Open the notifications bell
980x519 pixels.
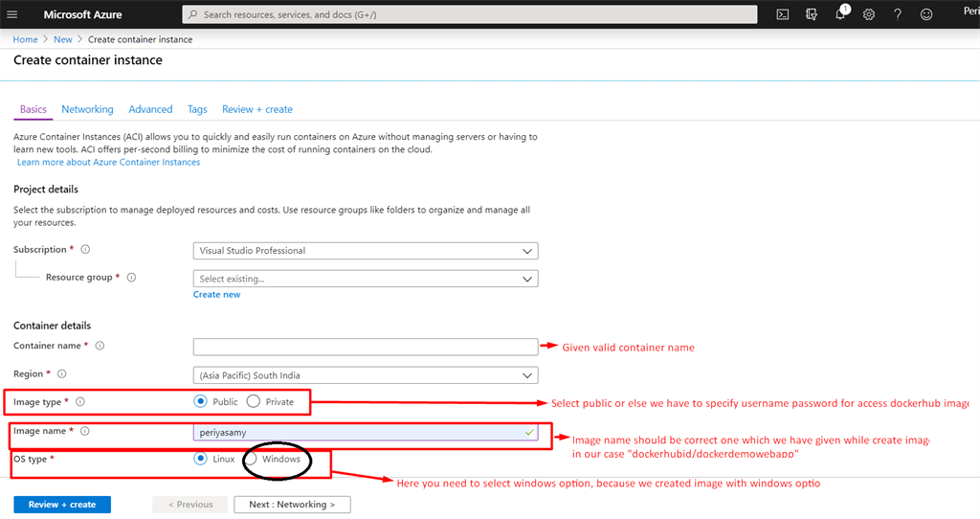tap(840, 14)
